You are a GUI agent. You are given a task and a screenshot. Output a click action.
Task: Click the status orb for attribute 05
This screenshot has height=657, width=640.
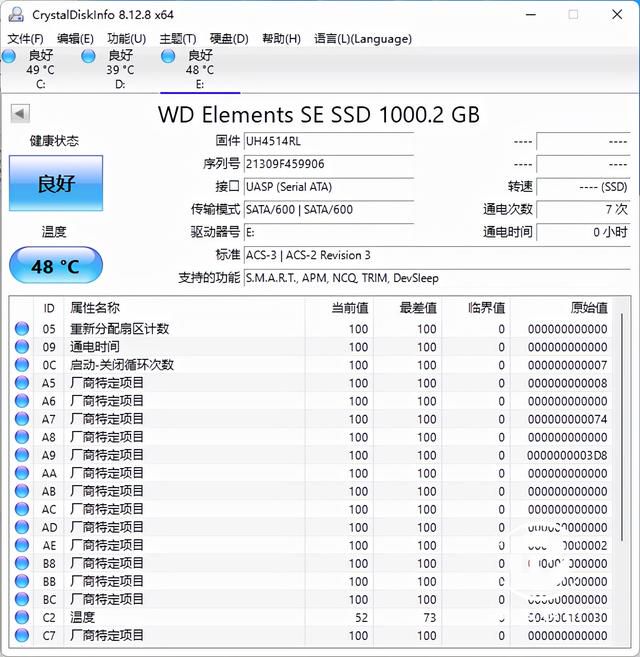22,329
